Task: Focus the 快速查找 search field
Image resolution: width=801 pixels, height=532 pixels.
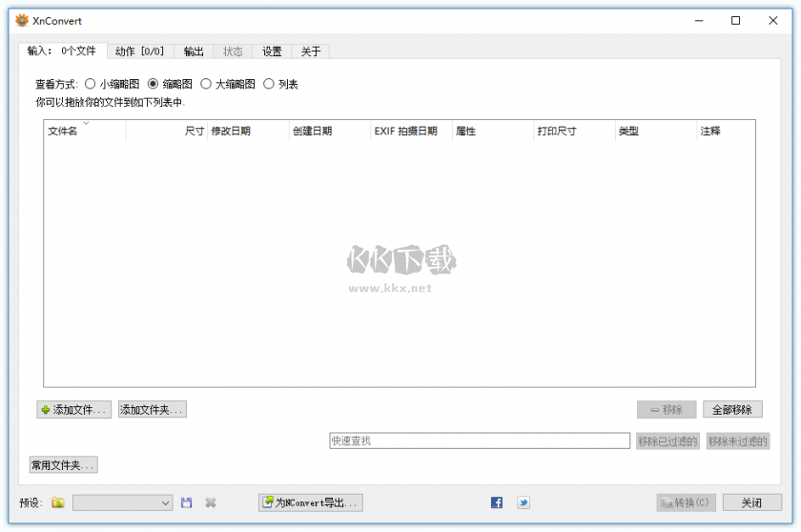Action: pyautogui.click(x=480, y=440)
